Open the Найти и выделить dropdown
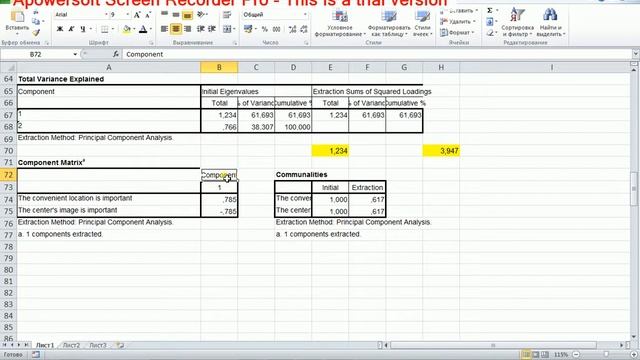The height and width of the screenshot is (360, 640). [550, 22]
